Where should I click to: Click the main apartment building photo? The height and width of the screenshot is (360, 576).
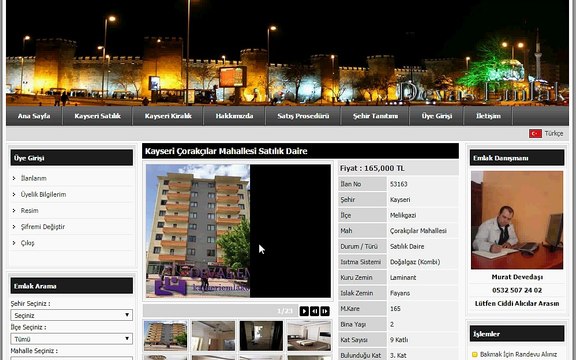(x=198, y=231)
